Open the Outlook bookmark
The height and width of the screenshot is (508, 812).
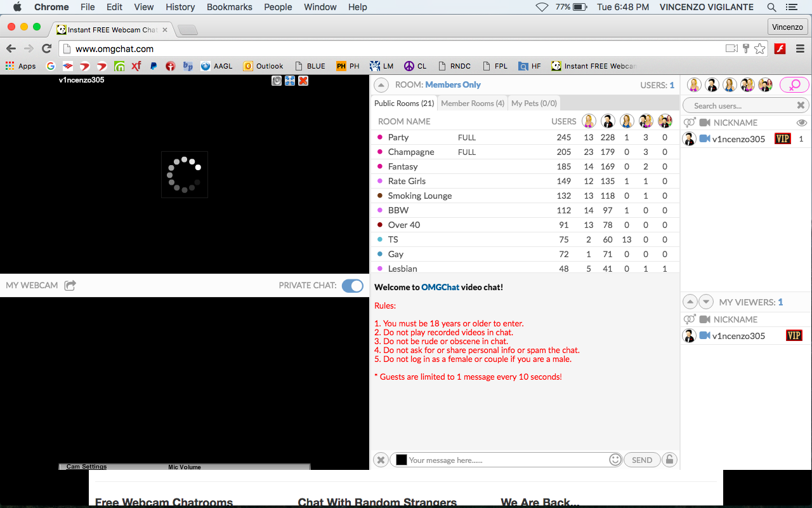[x=263, y=66]
